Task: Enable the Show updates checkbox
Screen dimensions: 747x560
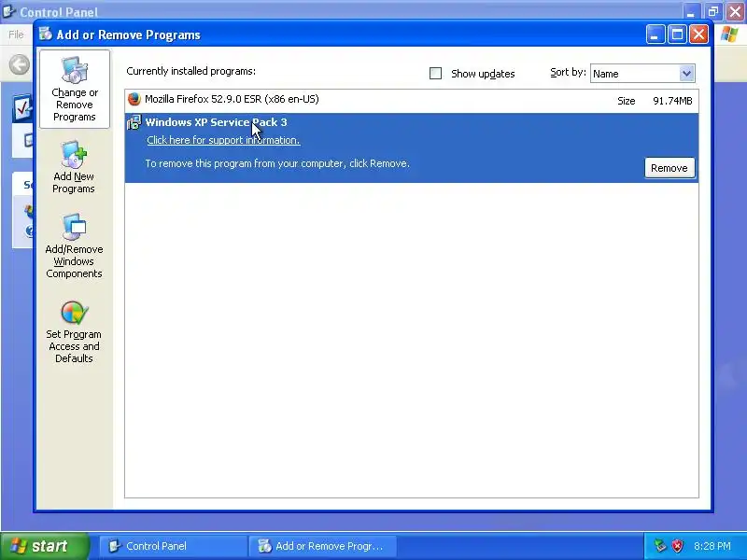Action: click(x=435, y=74)
